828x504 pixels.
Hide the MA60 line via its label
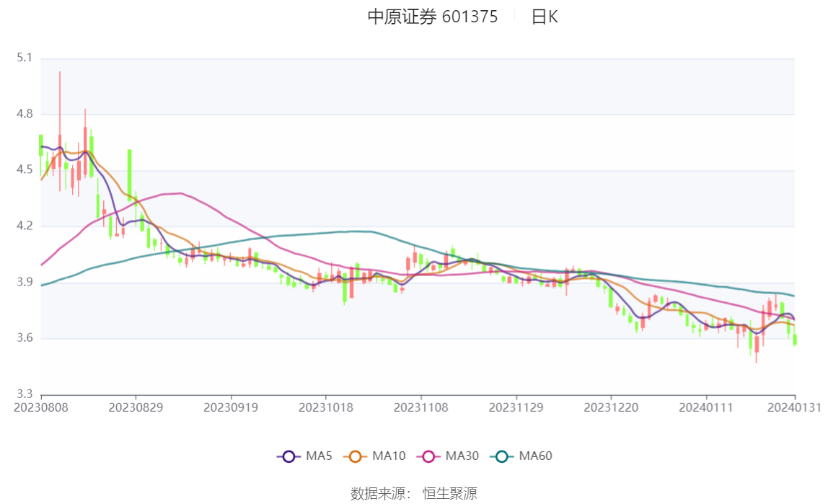point(535,456)
